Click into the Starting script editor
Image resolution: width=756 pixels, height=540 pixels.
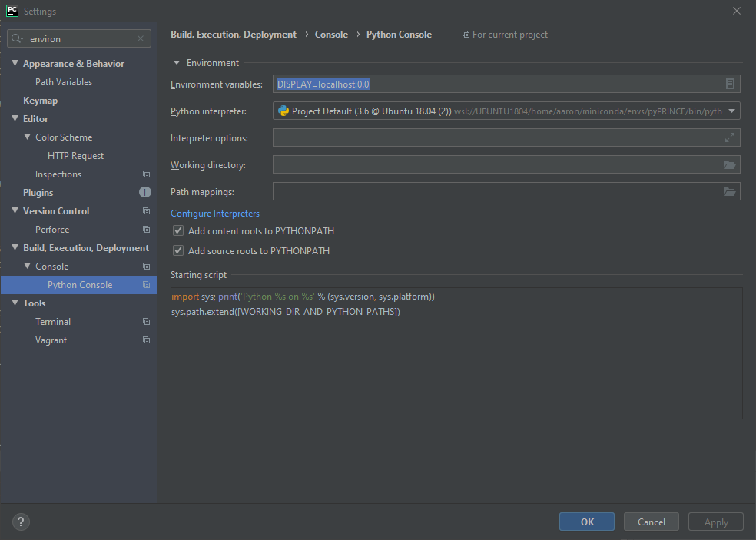tap(456, 353)
